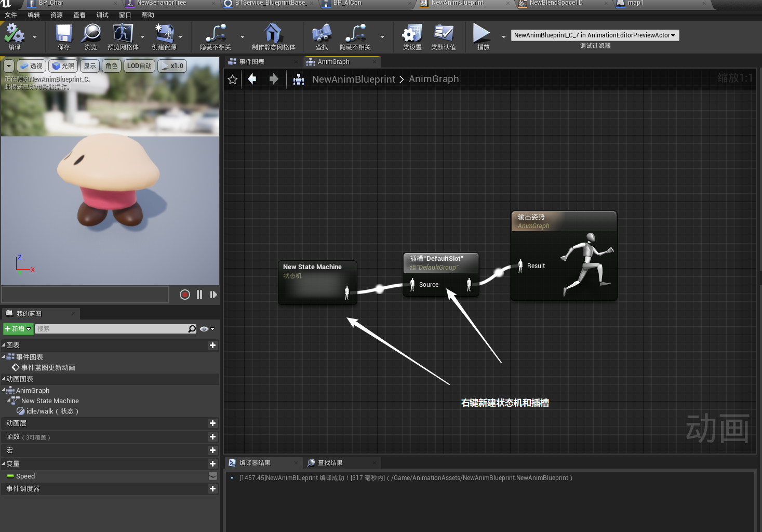The width and height of the screenshot is (762, 532).
Task: Step forward one frame in preview
Action: [213, 295]
